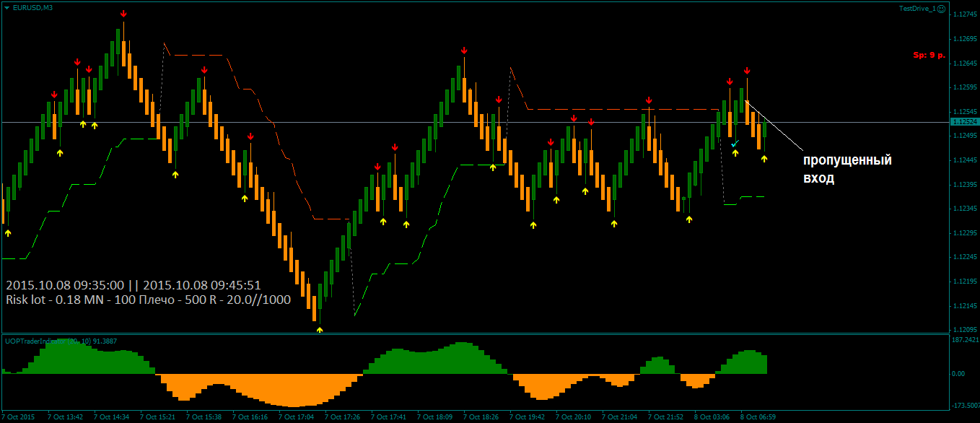Click the '7 Oct 20:10' time axis label
This screenshot has height=423, width=980.
tap(573, 417)
